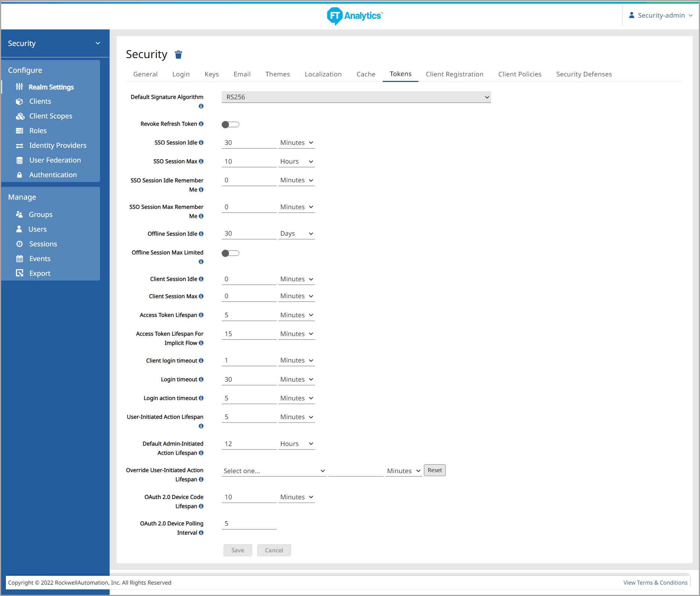The width and height of the screenshot is (700, 596).
Task: Click the Client Session Max value field
Action: click(x=249, y=296)
